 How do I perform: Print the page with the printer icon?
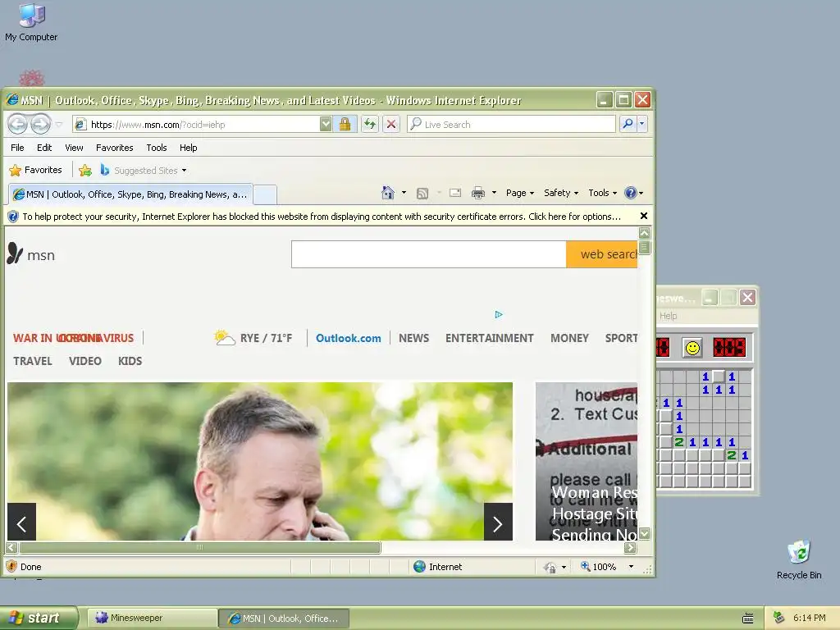click(478, 193)
